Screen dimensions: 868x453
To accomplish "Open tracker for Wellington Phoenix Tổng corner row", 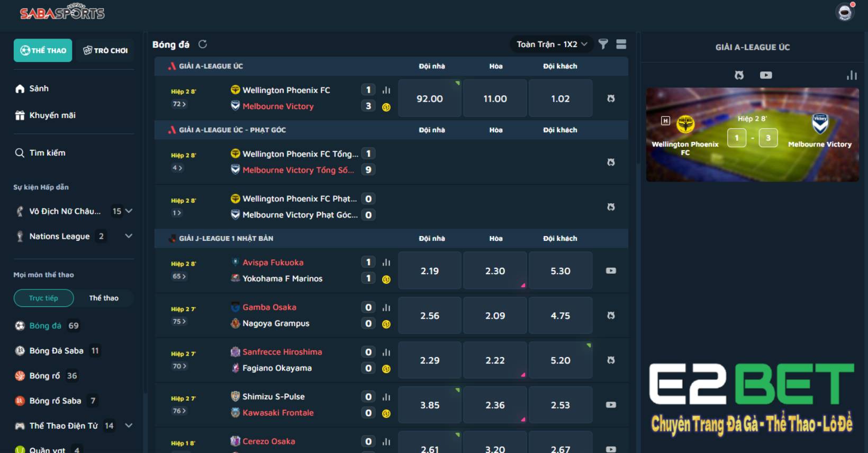I will pyautogui.click(x=611, y=162).
